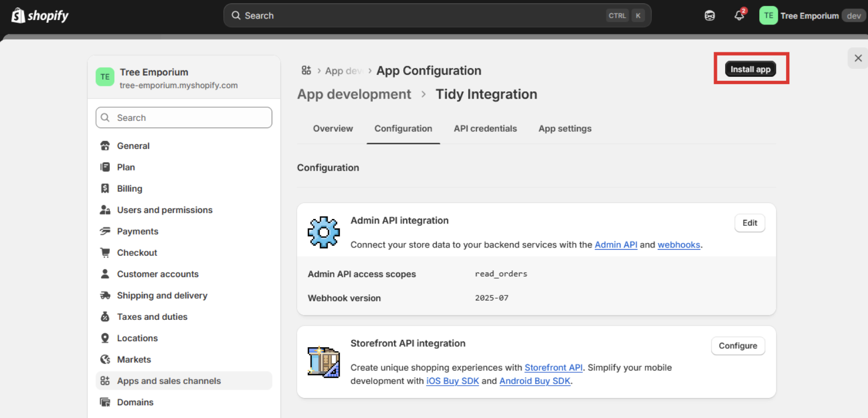Click the Domains icon in sidebar

click(x=105, y=402)
